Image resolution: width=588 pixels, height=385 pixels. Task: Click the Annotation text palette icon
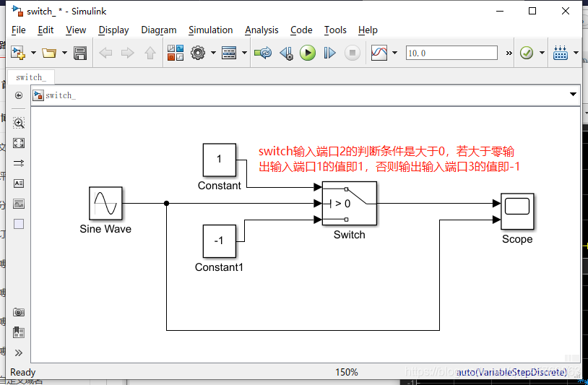coord(19,183)
